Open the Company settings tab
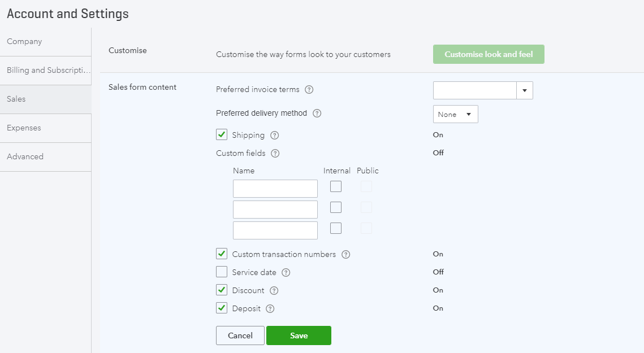644x353 pixels. [46, 41]
